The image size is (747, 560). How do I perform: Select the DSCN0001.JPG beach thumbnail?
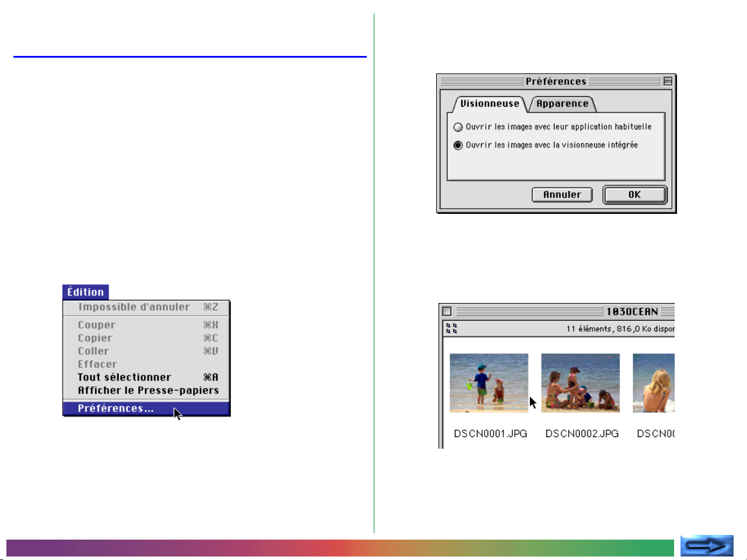click(489, 383)
